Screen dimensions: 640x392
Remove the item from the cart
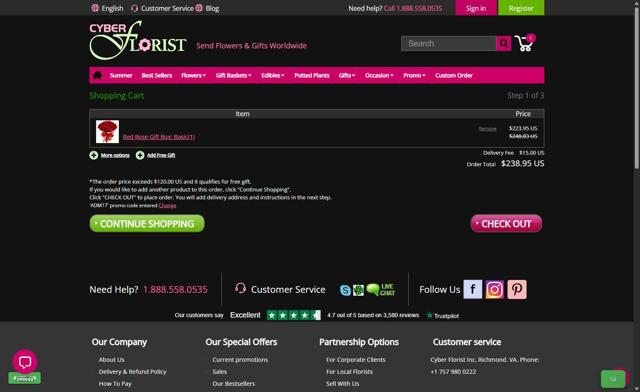(487, 129)
